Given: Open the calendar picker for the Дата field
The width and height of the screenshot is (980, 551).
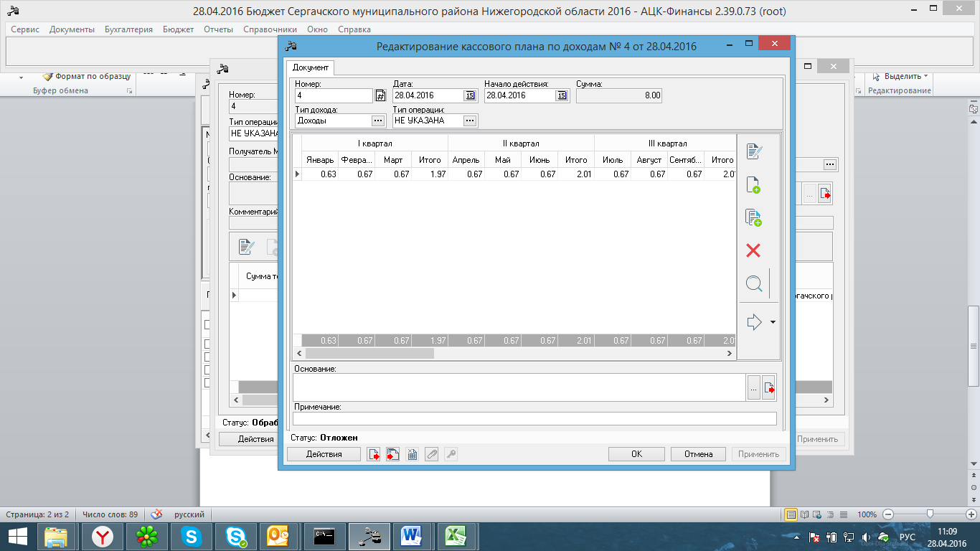Looking at the screenshot, I should click(x=470, y=95).
